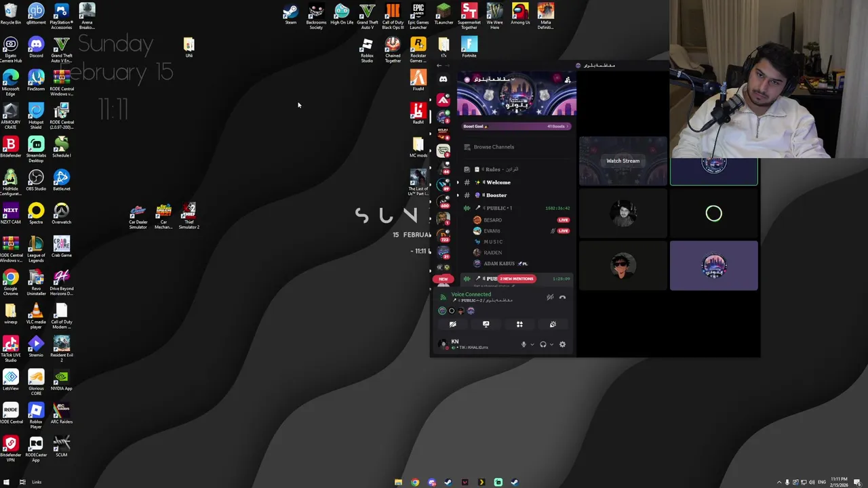Open Boost Goal 41 Boosts bar
This screenshot has width=868, height=488.
coord(516,126)
